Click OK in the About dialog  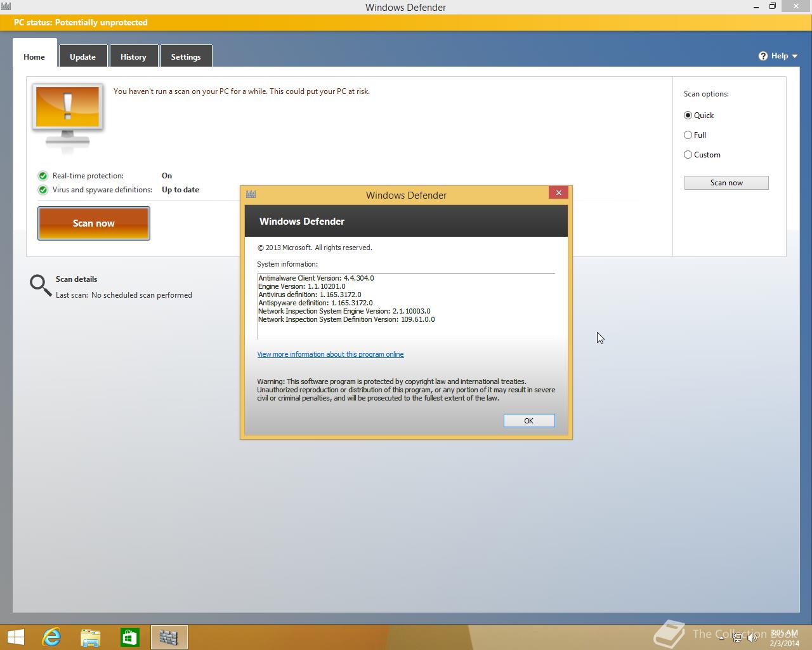click(529, 421)
